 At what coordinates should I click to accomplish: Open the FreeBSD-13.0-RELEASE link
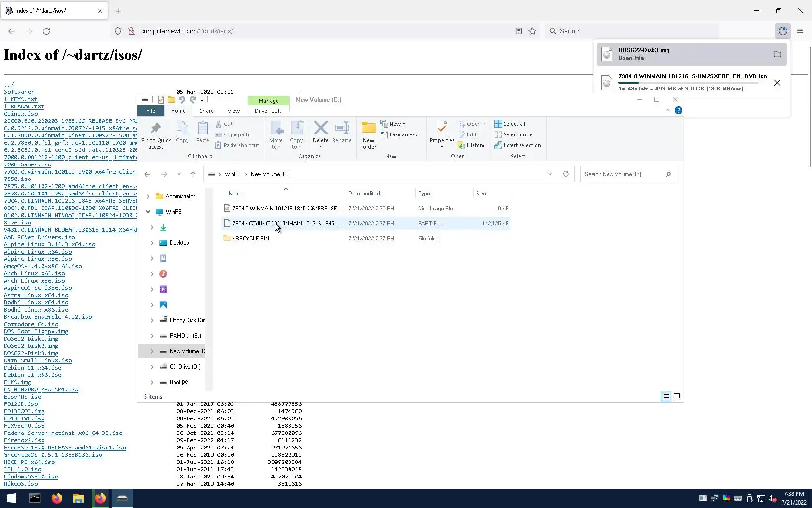click(65, 448)
